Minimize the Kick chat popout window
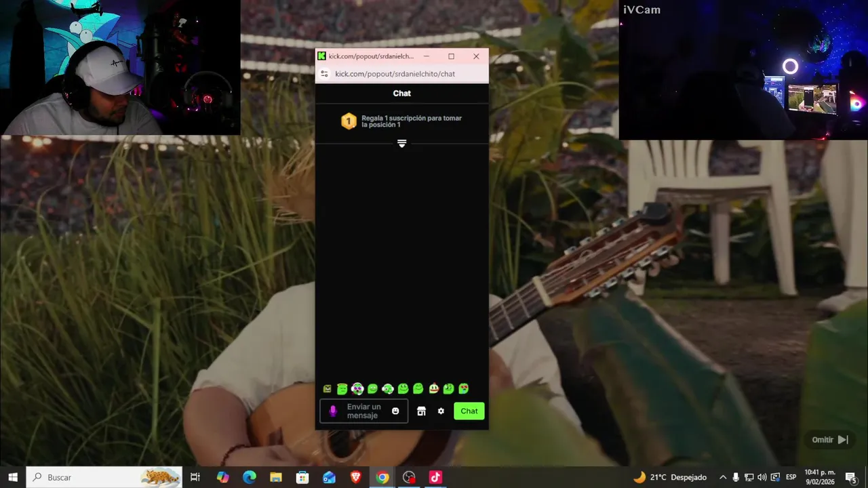This screenshot has height=488, width=868. point(427,56)
